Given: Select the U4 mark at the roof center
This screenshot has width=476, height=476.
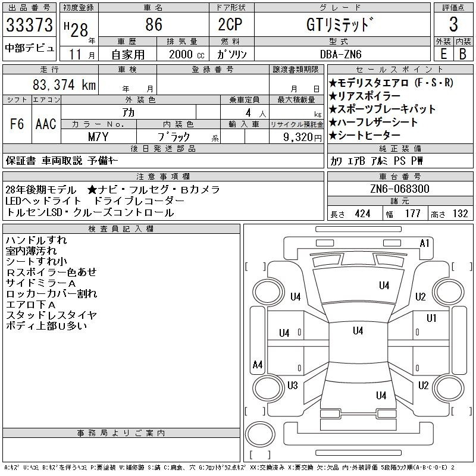Looking at the screenshot, I should point(358,331).
